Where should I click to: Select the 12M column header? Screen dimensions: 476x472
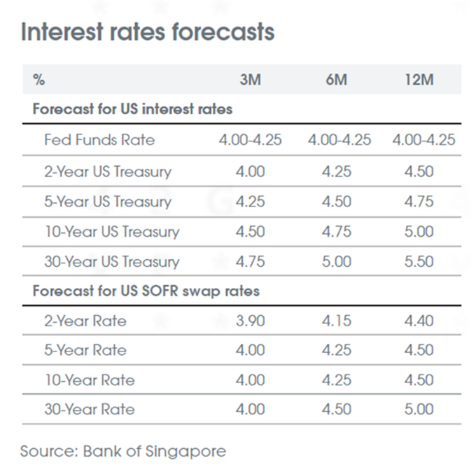[x=420, y=79]
